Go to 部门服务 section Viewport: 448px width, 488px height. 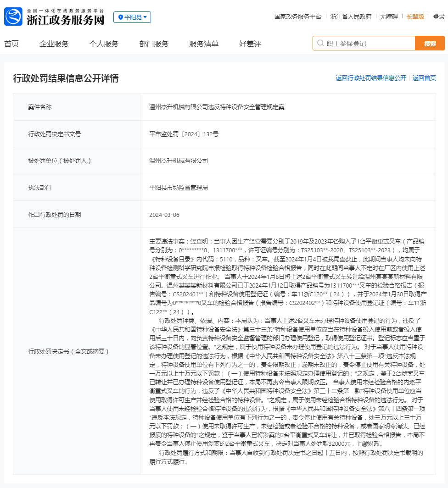154,44
